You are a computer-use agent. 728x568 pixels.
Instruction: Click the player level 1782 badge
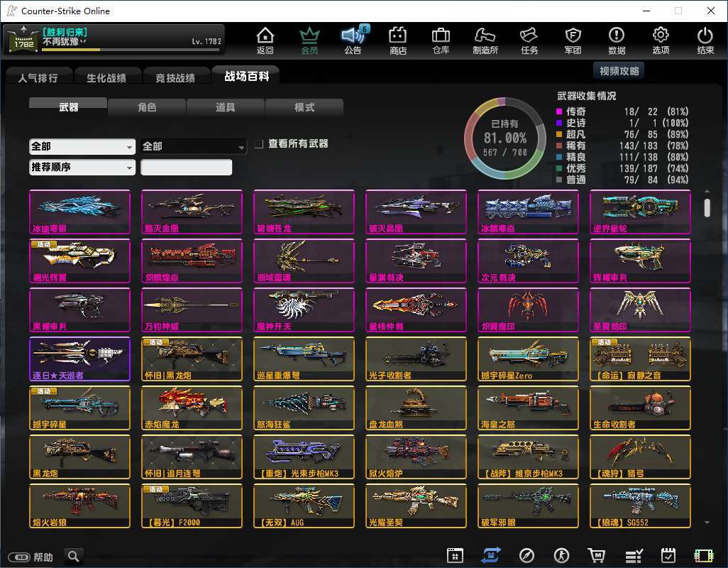[23, 40]
